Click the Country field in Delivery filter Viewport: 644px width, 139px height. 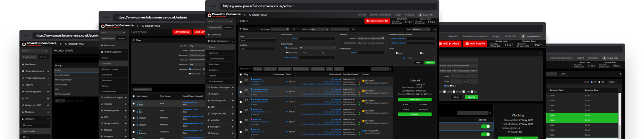tap(371, 38)
